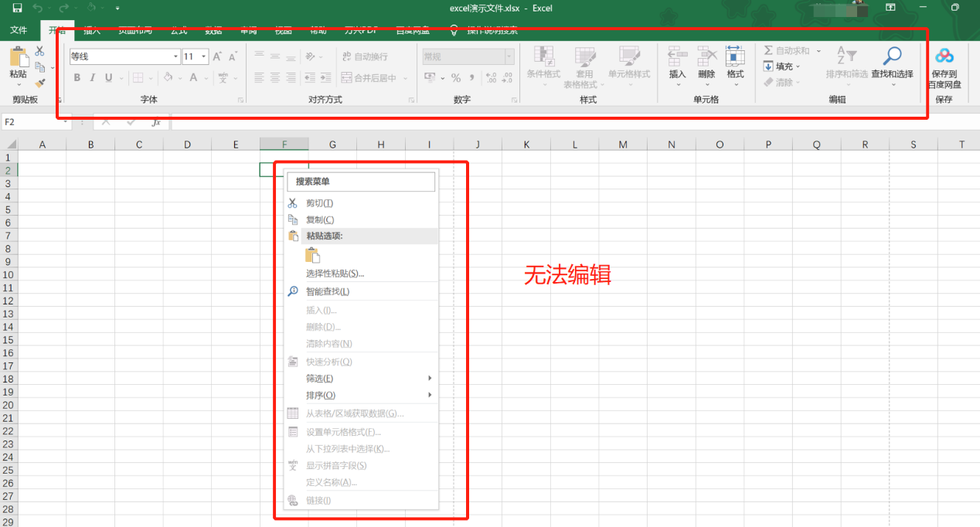Click the paste option icon under 粘贴选项
The height and width of the screenshot is (527, 980).
pyautogui.click(x=312, y=256)
